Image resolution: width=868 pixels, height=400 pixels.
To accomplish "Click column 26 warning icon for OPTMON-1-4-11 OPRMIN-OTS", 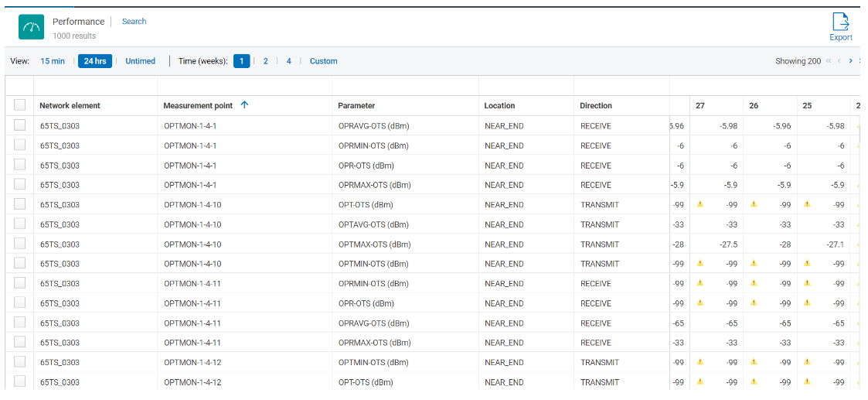I will tap(754, 283).
